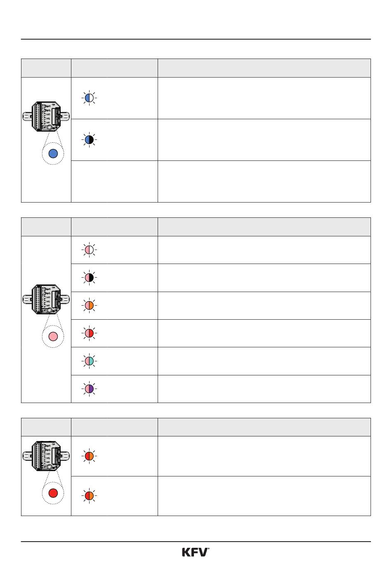Click the module diagram in the second table
This screenshot has height=561, width=392.
click(x=46, y=299)
